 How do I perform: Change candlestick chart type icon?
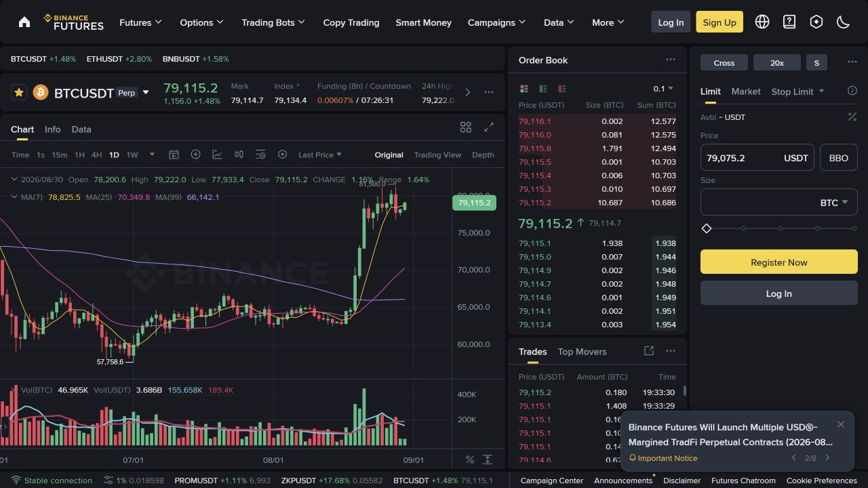tap(239, 155)
